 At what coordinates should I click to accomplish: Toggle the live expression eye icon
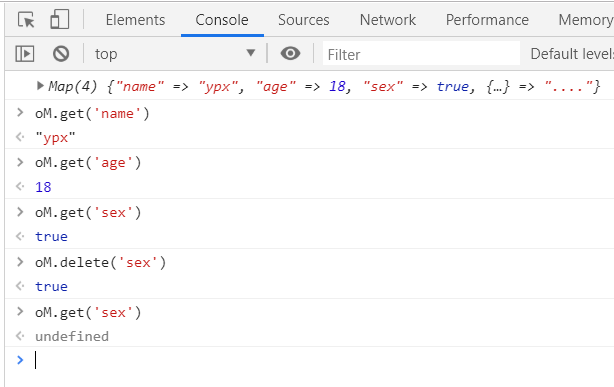coord(290,53)
